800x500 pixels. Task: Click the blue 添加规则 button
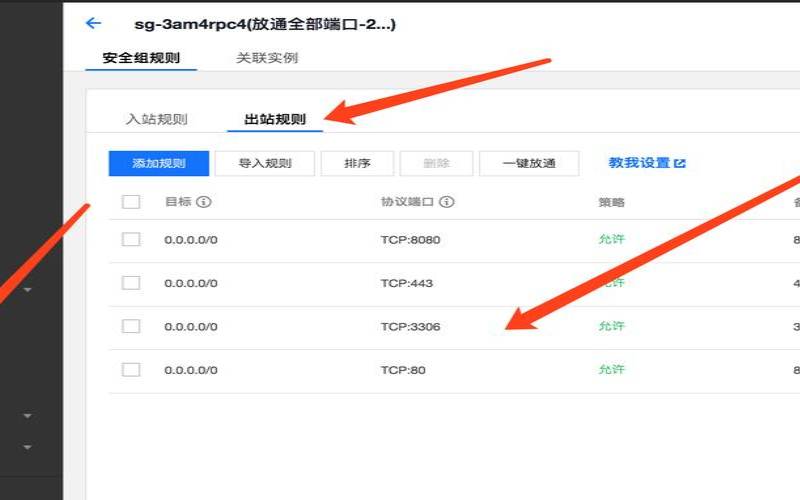pos(159,164)
